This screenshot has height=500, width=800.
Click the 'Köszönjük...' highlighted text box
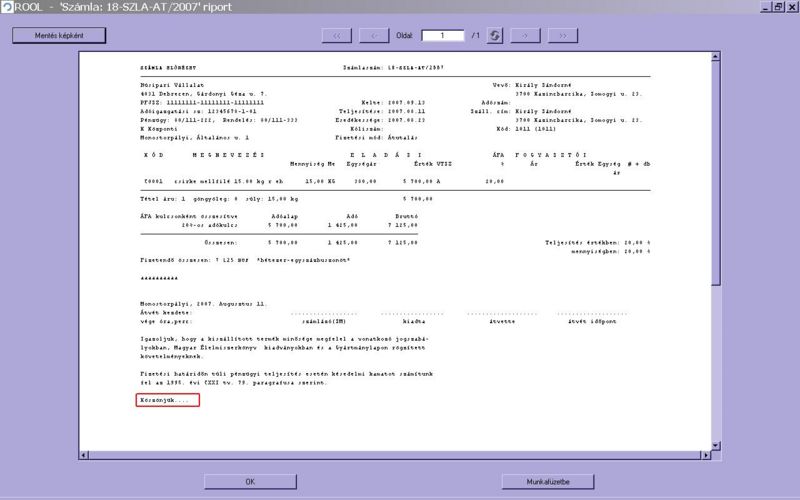pyautogui.click(x=168, y=400)
